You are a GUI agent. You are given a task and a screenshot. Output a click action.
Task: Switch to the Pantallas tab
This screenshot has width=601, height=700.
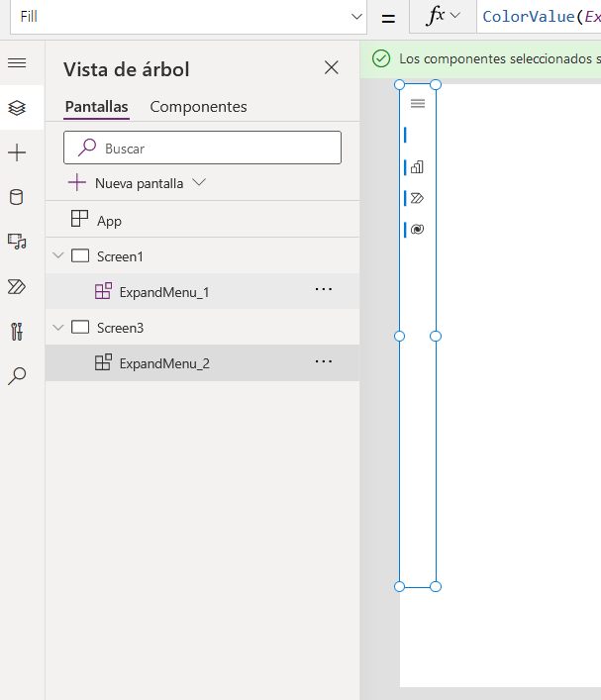click(x=96, y=107)
